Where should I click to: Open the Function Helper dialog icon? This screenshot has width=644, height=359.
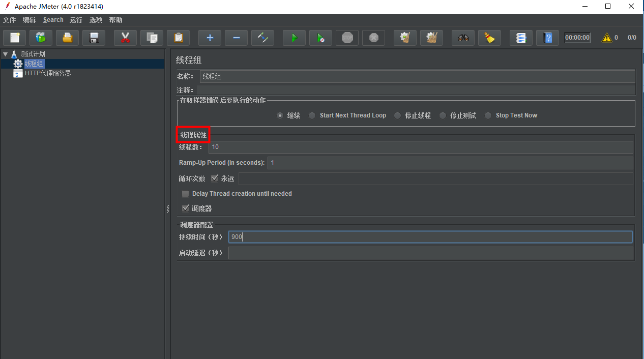[521, 38]
